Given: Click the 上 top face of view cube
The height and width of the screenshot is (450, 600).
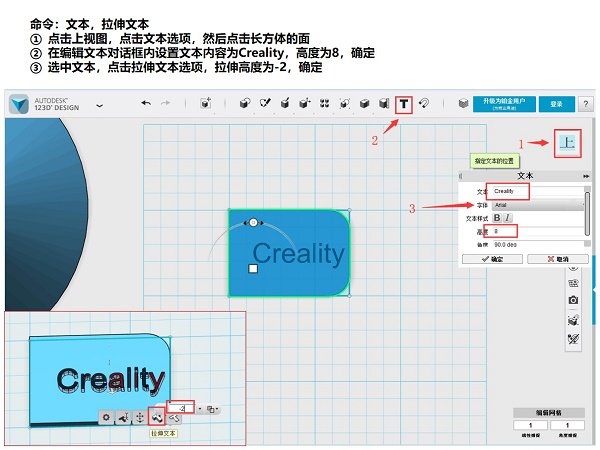Looking at the screenshot, I should (x=567, y=143).
